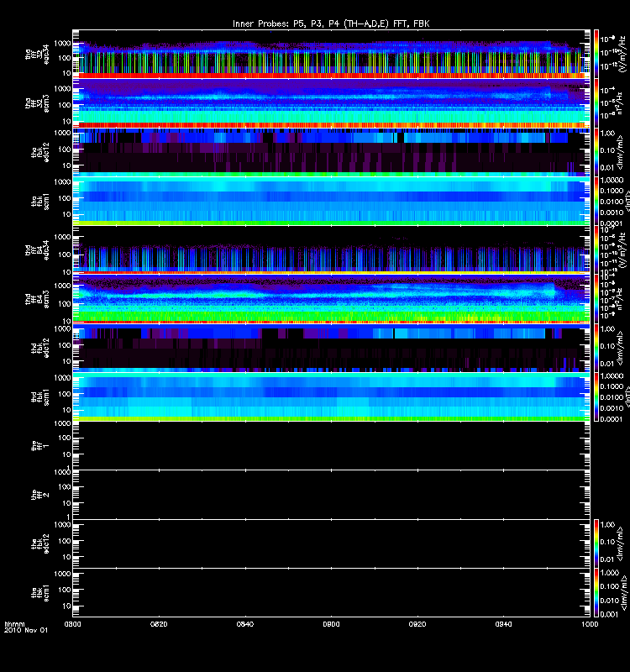Screen dimensions: 630x672
Task: Select the thd fff 64 scm3 spectrogram panel
Action: [331, 299]
